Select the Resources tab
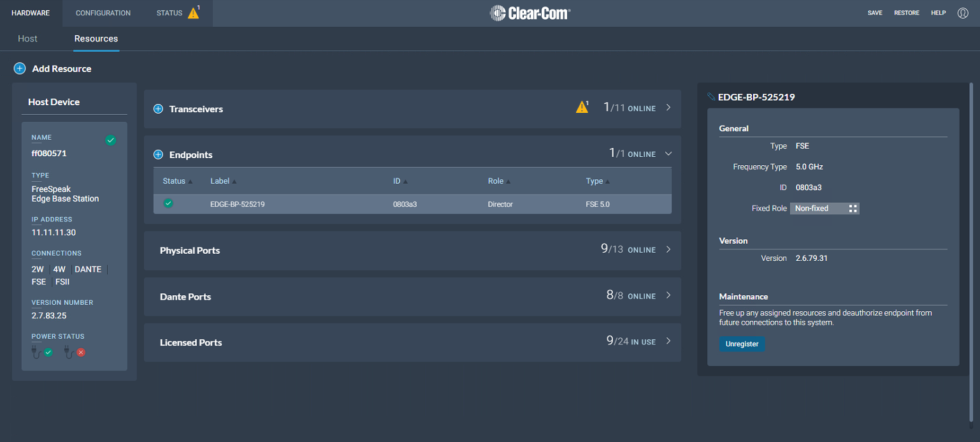This screenshot has height=442, width=980. pyautogui.click(x=96, y=39)
